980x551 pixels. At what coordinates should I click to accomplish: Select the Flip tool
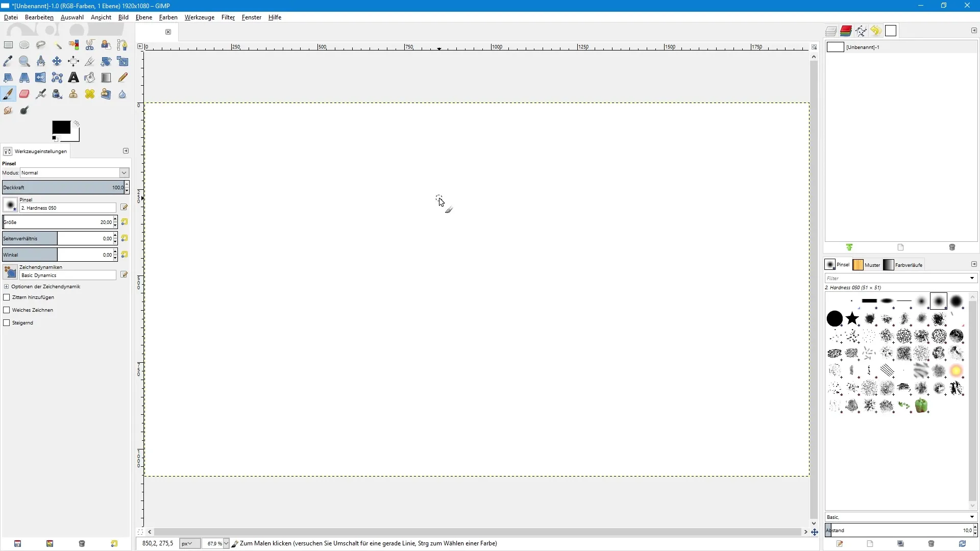[41, 78]
